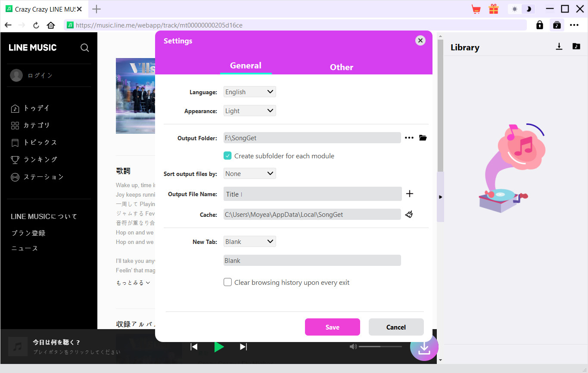Switch to light mode sun toggle
Screen dimensions: 588x373
pyautogui.click(x=515, y=9)
